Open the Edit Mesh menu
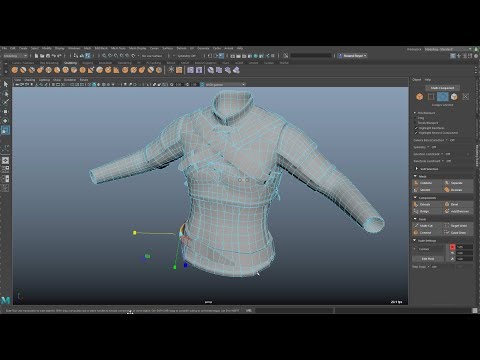 pos(101,49)
